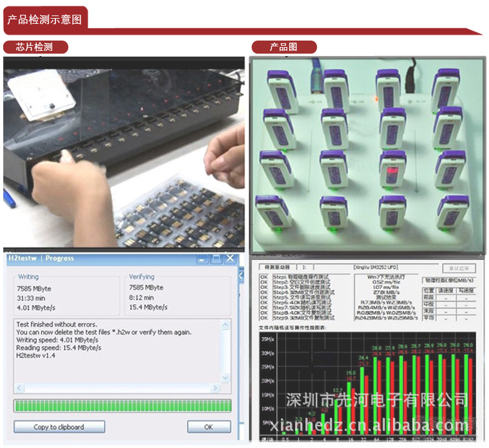Click the test result log text area

tap(119, 351)
